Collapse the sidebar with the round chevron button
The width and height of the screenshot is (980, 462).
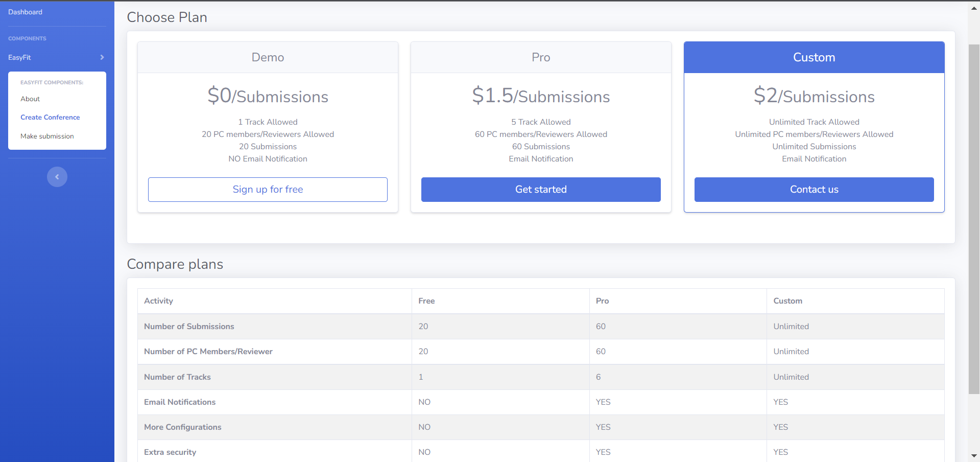57,177
